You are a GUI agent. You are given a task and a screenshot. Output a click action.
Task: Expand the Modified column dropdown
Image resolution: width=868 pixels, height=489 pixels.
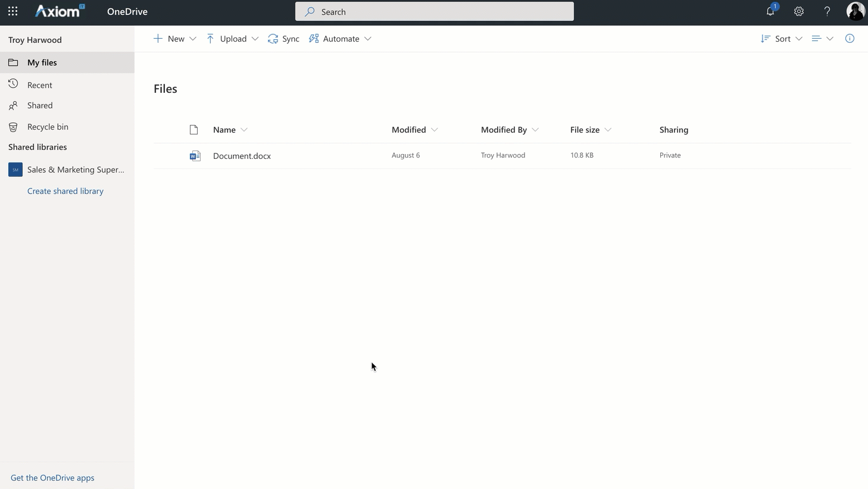(435, 130)
